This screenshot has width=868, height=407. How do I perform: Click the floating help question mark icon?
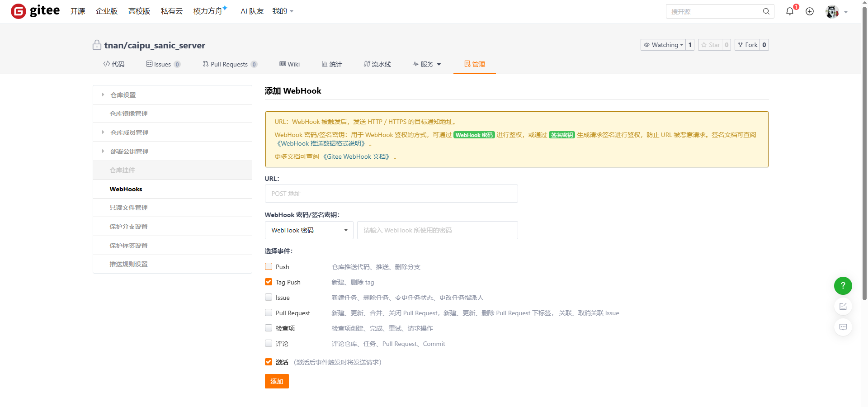843,286
